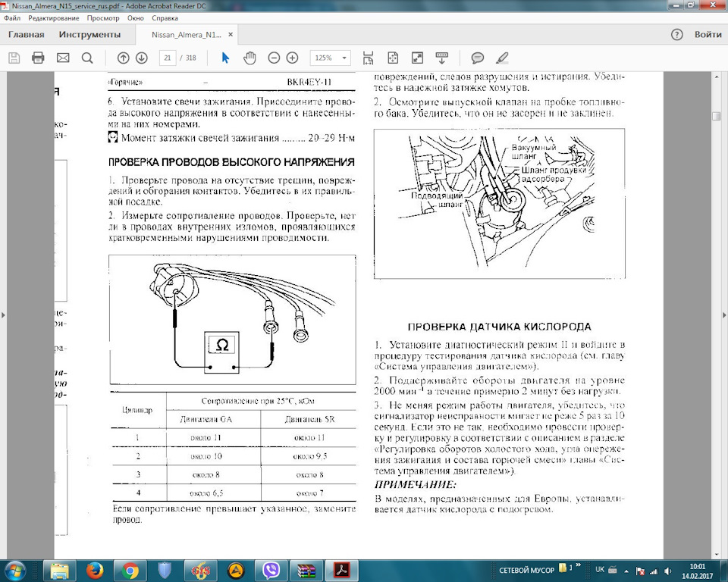Screen dimensions: 728x582
Task: Launch Firefox from taskbar
Action: 96,571
